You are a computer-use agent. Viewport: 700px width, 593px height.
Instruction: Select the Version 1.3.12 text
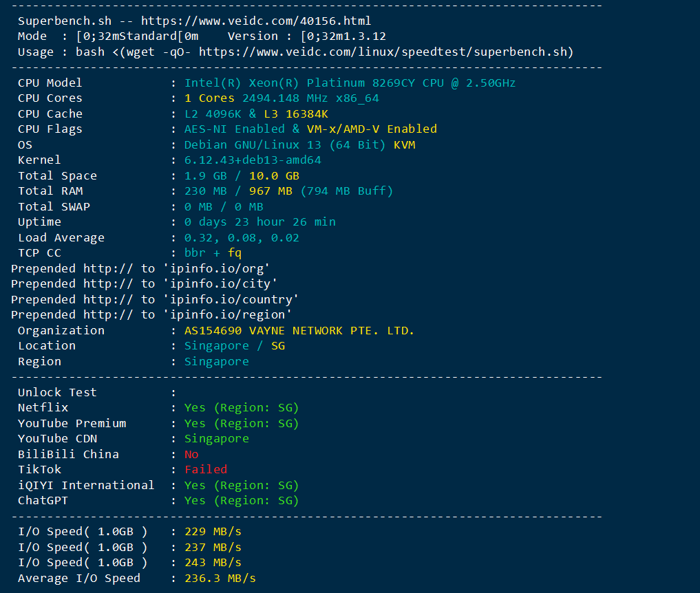tap(307, 36)
